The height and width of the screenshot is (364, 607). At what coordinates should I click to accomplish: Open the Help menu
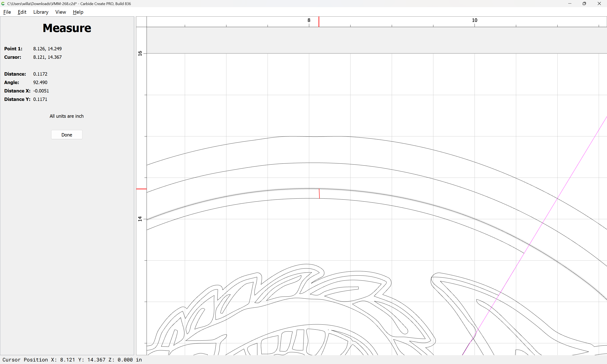pos(78,12)
